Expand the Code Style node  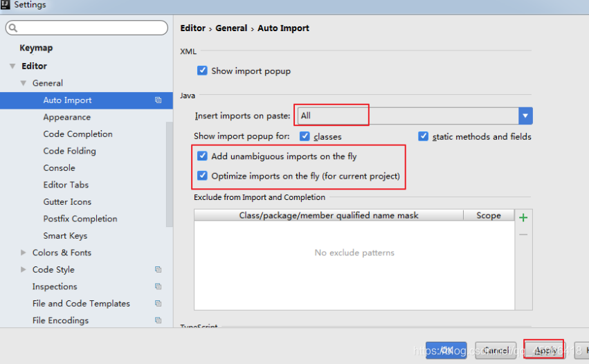(24, 269)
